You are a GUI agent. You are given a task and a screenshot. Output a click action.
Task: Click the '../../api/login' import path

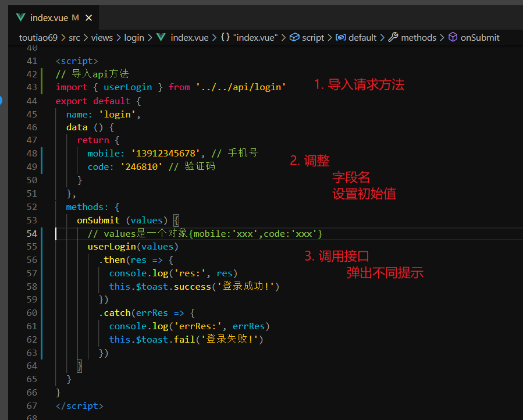tap(241, 87)
